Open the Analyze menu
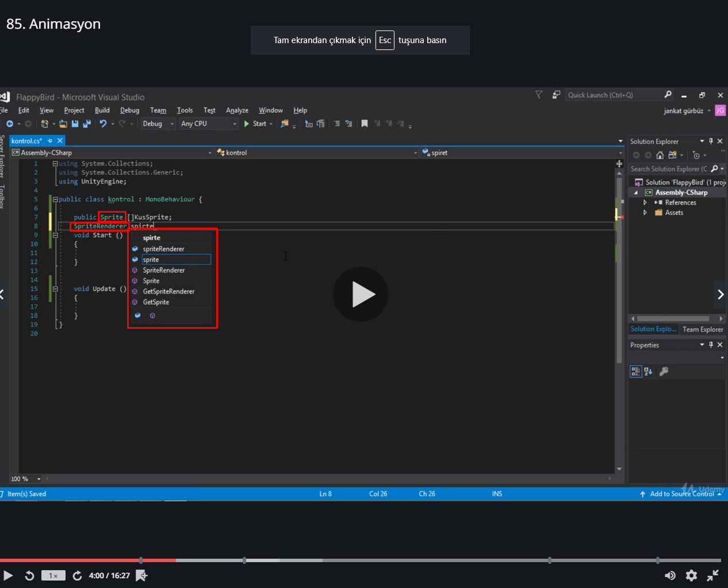 tap(237, 110)
